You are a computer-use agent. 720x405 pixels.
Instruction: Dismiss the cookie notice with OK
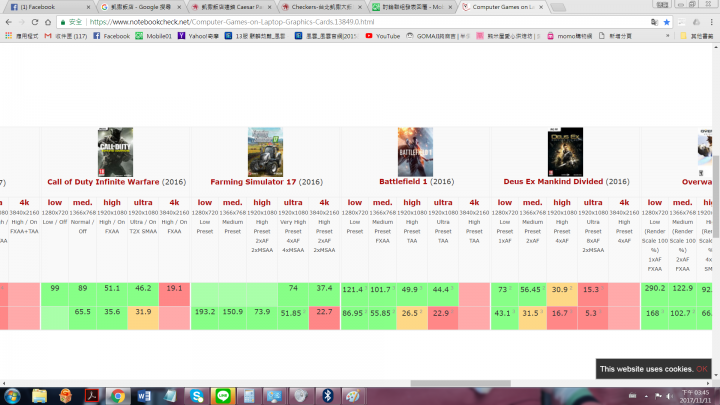701,369
